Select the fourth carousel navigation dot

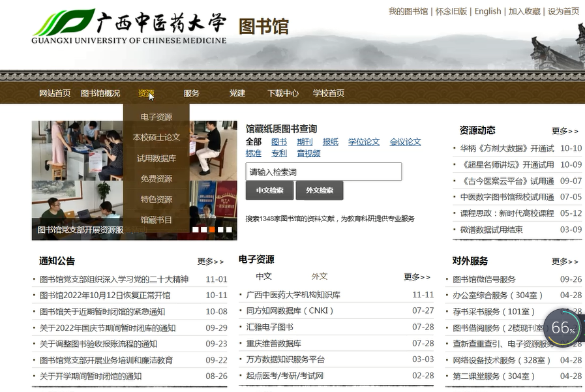click(221, 230)
